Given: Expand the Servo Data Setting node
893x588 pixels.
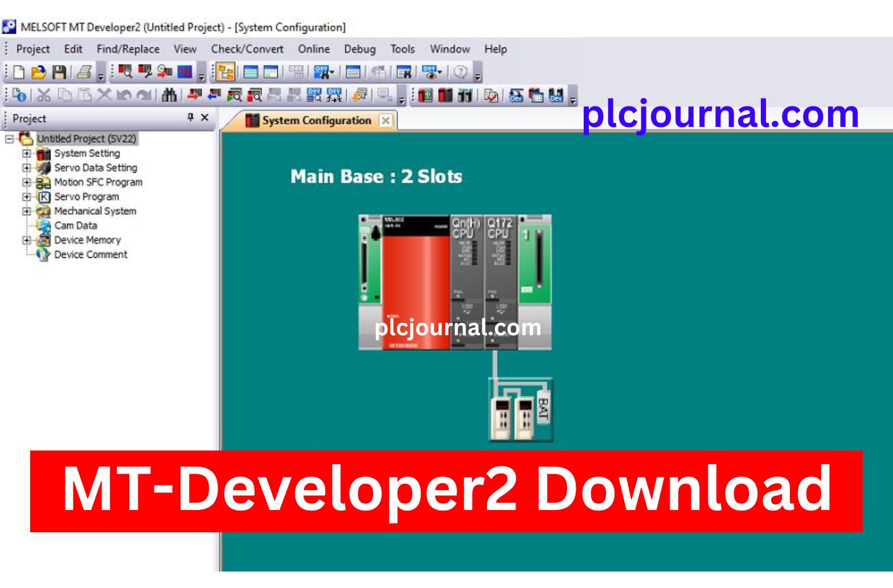Looking at the screenshot, I should [x=26, y=168].
